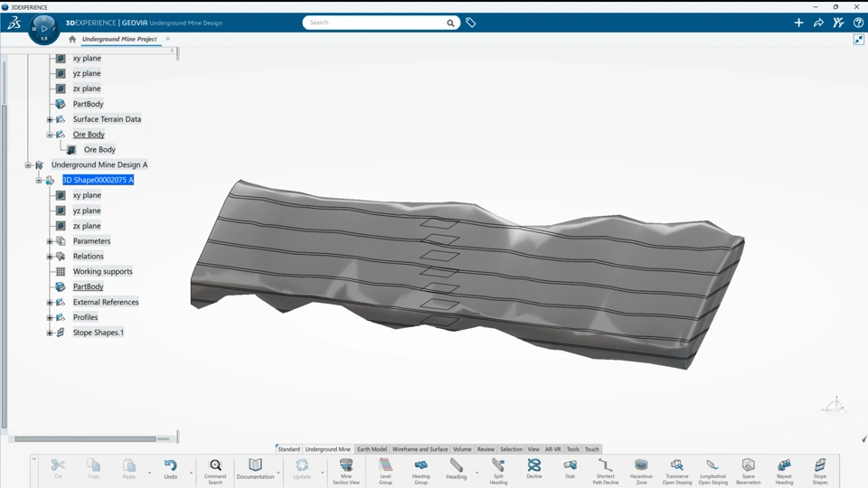Screen dimensions: 868x488
Task: Switch to the Tools tab
Action: (573, 449)
